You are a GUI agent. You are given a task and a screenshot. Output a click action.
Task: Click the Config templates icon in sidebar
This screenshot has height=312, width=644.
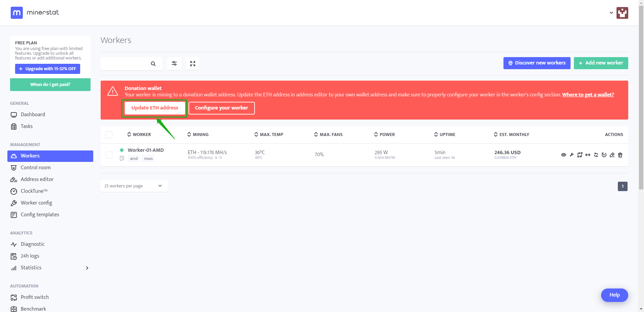pyautogui.click(x=14, y=215)
